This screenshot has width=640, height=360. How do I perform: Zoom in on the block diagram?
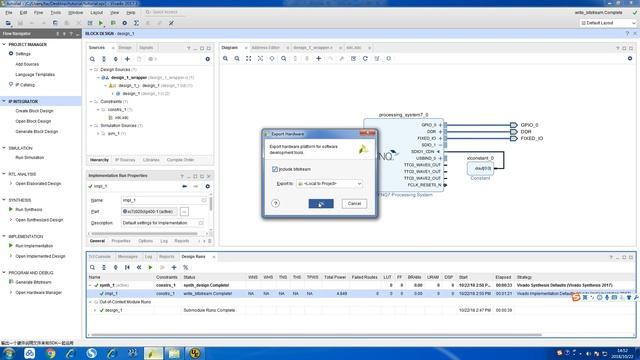(225, 59)
